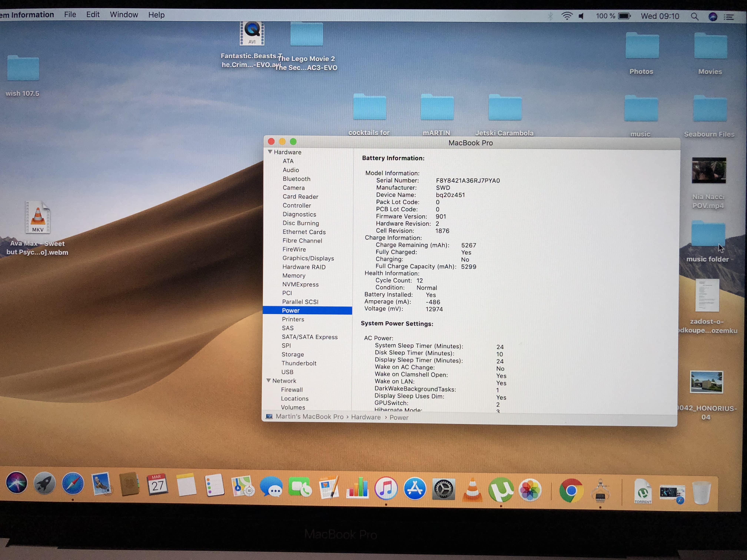The width and height of the screenshot is (747, 560).
Task: Open Google Chrome from the Dock
Action: [571, 491]
